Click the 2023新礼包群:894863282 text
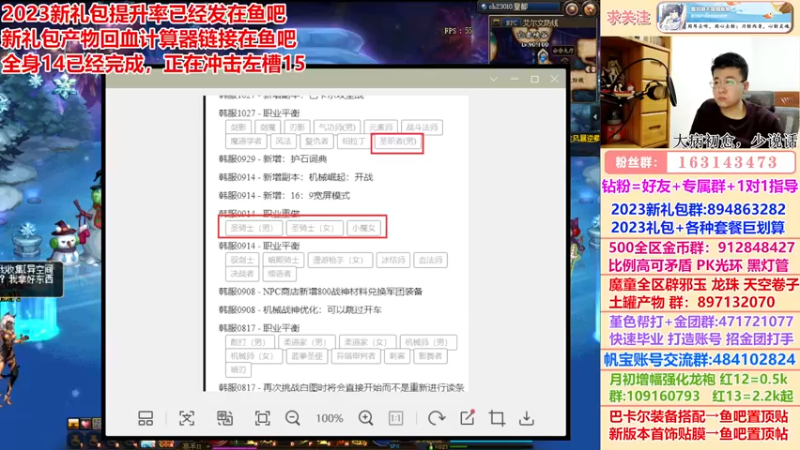 pyautogui.click(x=698, y=210)
